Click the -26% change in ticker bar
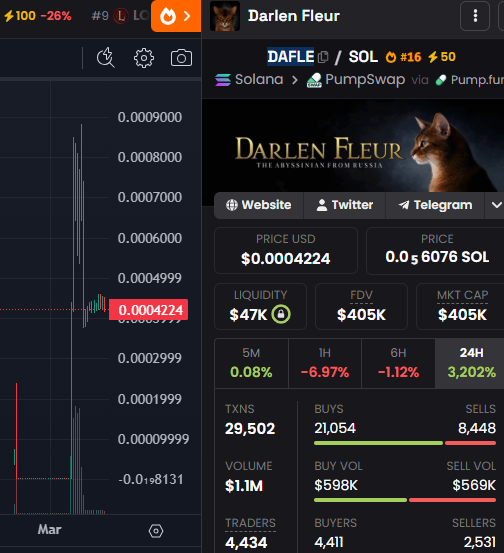504x553 pixels. 56,16
